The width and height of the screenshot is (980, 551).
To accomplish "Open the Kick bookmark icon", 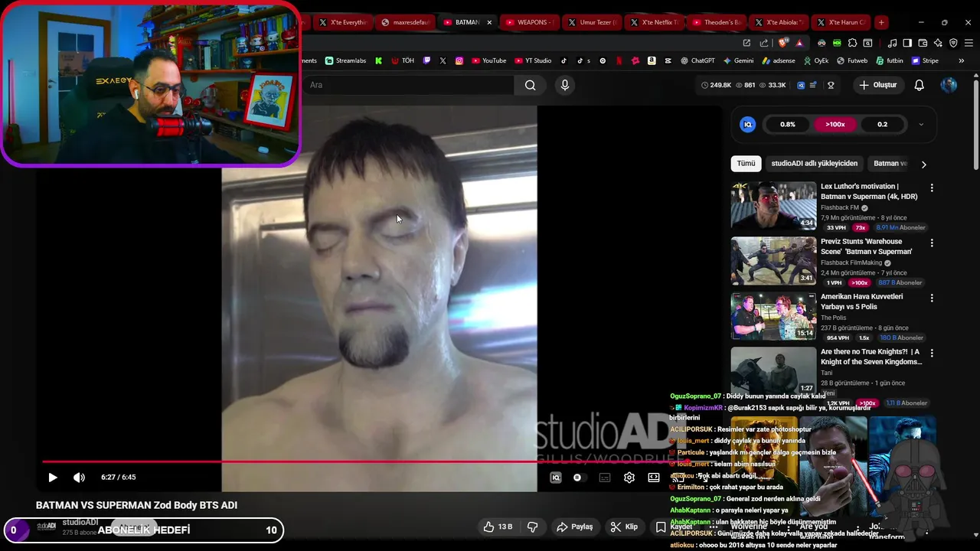I will (x=378, y=60).
